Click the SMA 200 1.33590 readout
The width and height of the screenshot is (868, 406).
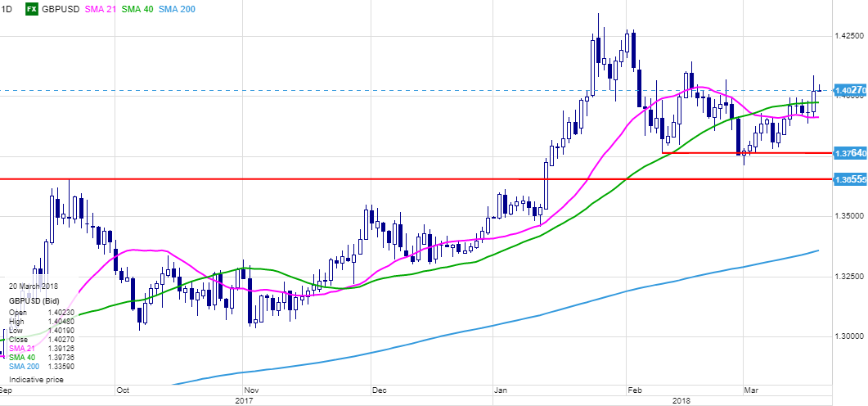point(42,366)
